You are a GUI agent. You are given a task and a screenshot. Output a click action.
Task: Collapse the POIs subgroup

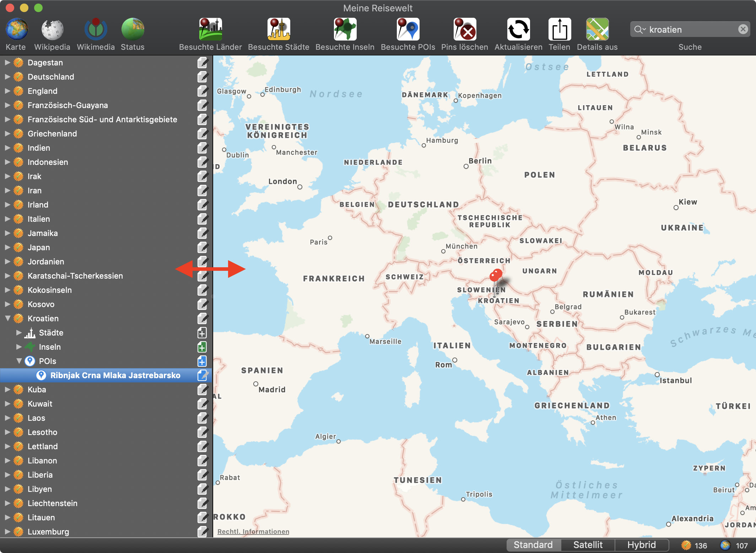19,361
